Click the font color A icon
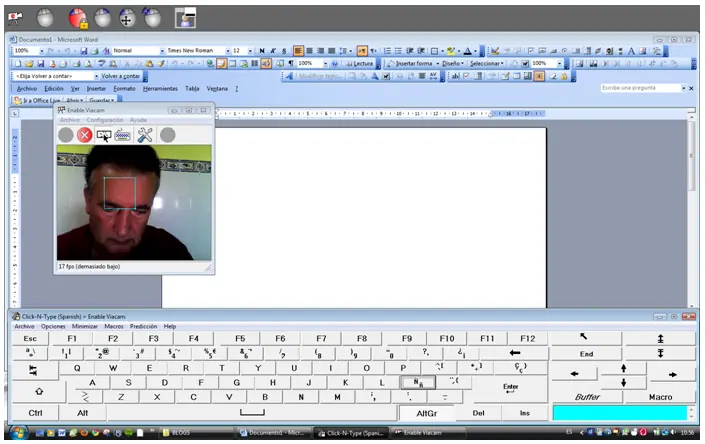The width and height of the screenshot is (705, 444). [468, 51]
